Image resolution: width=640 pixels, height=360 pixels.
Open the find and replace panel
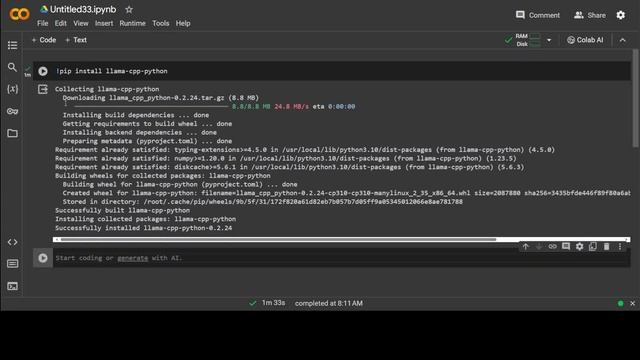[12, 67]
